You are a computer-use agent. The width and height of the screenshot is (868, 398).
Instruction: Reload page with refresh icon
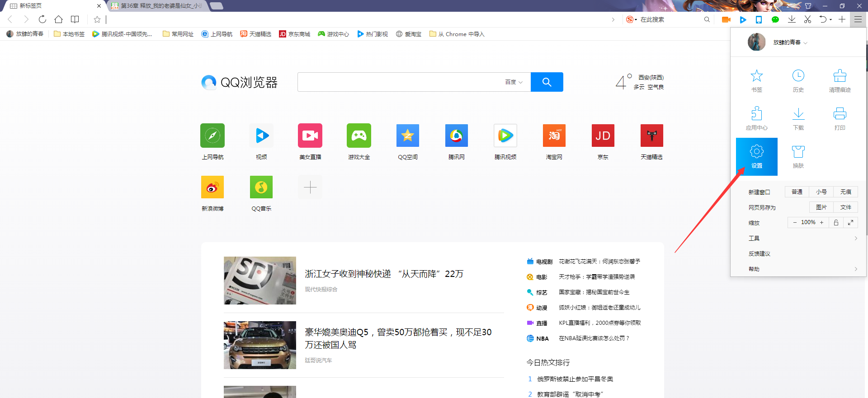42,19
